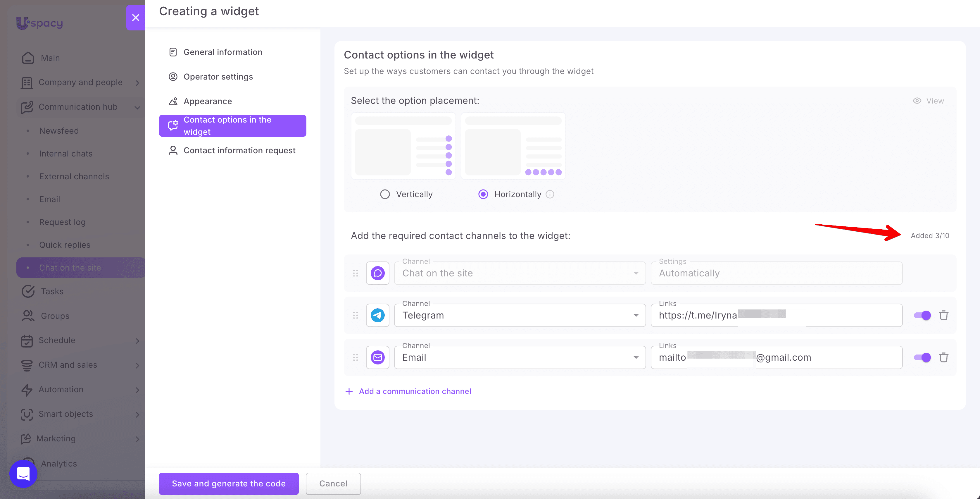
Task: Click the Horizontally info icon
Action: point(550,195)
